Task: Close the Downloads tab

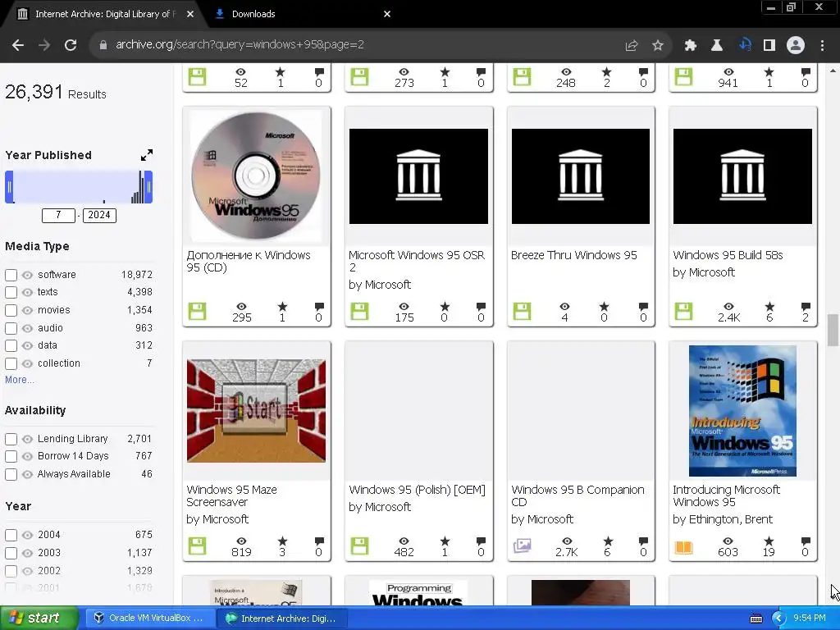Action: click(387, 14)
